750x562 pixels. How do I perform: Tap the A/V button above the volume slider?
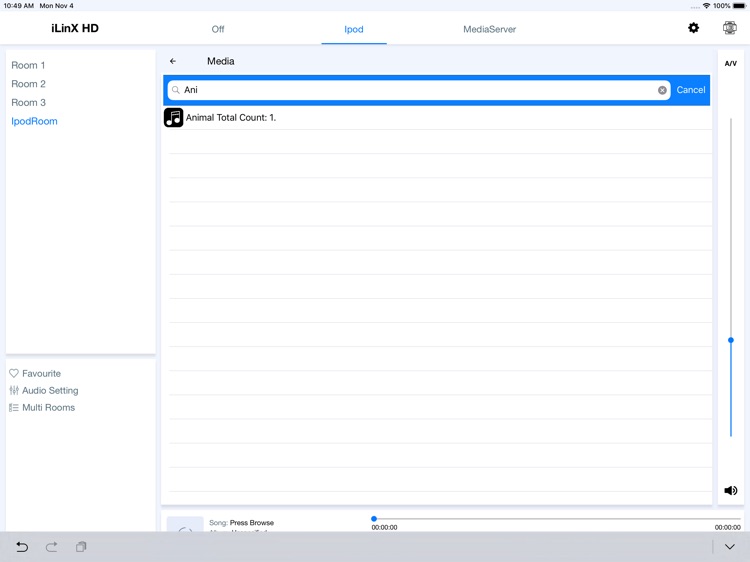[x=730, y=63]
